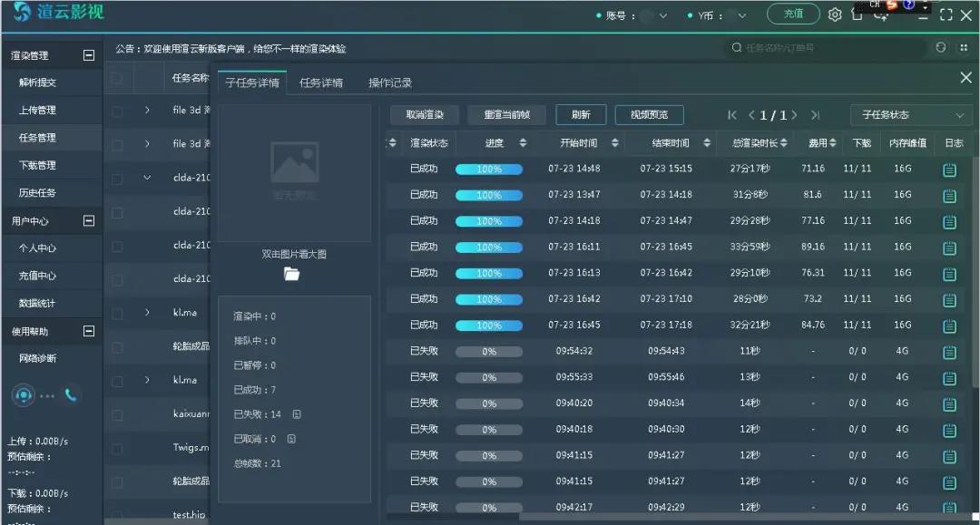Viewport: 980px width, 525px height.
Task: Switch to the 任务详情 tab
Action: [x=320, y=83]
